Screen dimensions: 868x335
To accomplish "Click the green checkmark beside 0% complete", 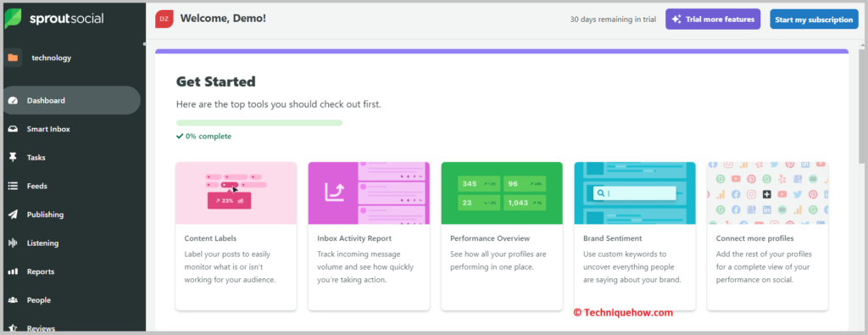I will click(180, 137).
